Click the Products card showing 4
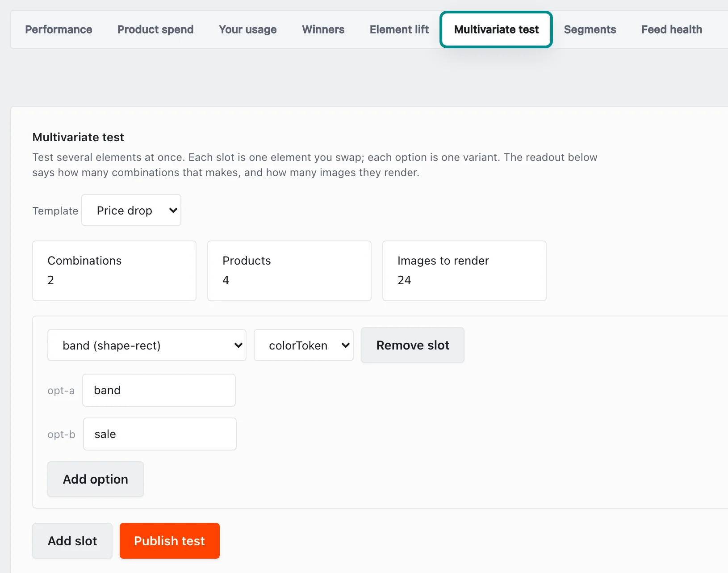This screenshot has width=728, height=573. coord(289,271)
